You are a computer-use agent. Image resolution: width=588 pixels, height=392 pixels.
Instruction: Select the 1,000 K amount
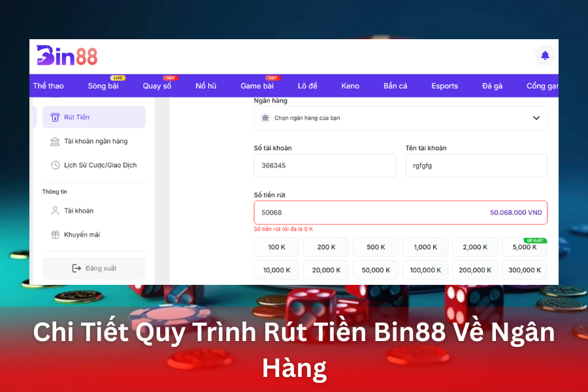coord(425,247)
